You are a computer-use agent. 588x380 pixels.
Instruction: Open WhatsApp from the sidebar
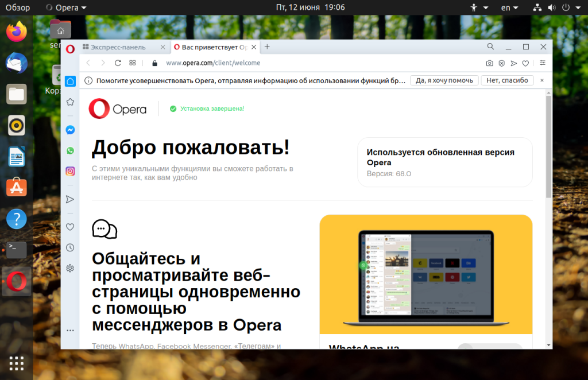pos(70,150)
